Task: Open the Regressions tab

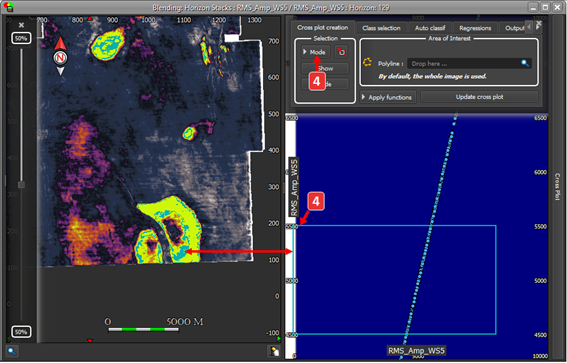Action: click(x=475, y=28)
